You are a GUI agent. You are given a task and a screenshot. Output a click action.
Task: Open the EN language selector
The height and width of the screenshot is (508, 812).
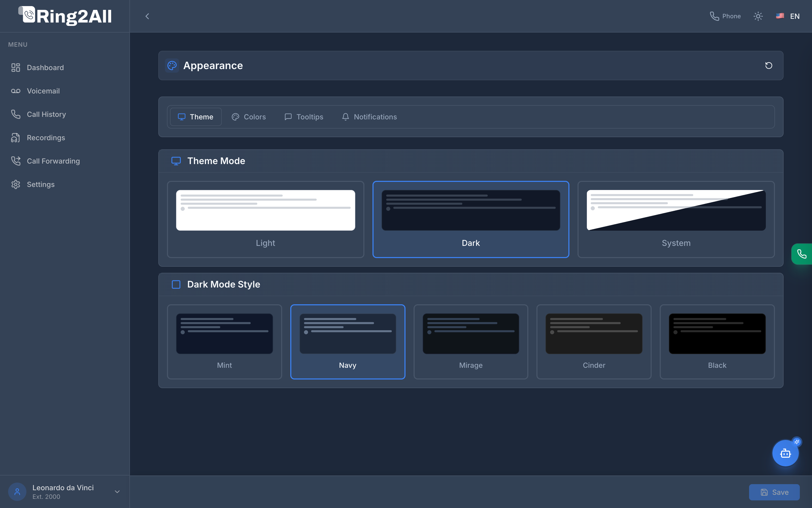[787, 16]
